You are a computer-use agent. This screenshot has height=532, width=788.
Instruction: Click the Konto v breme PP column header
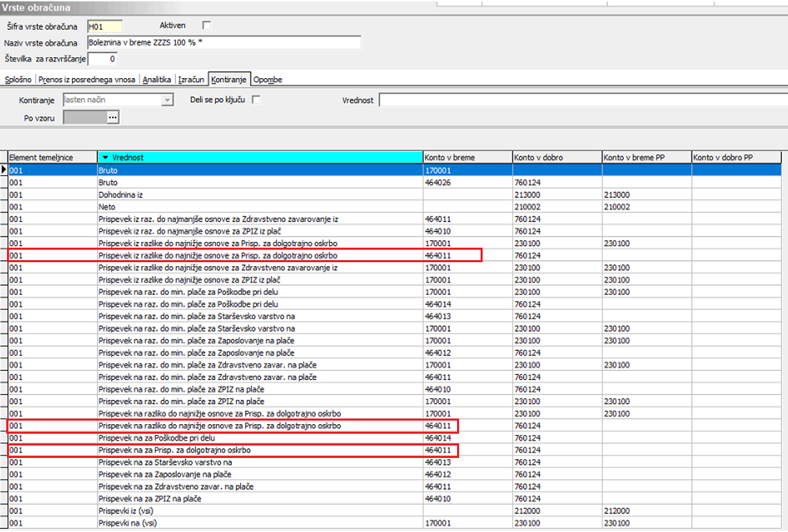647,158
